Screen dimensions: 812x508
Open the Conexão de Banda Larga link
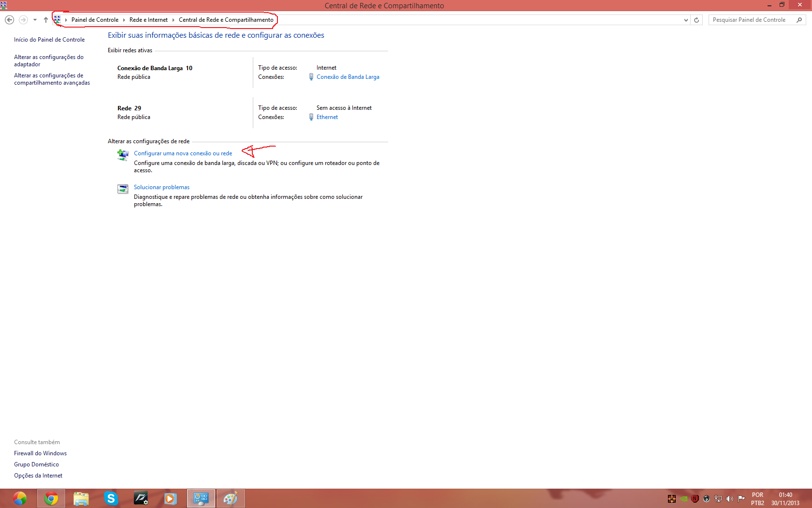tap(348, 77)
